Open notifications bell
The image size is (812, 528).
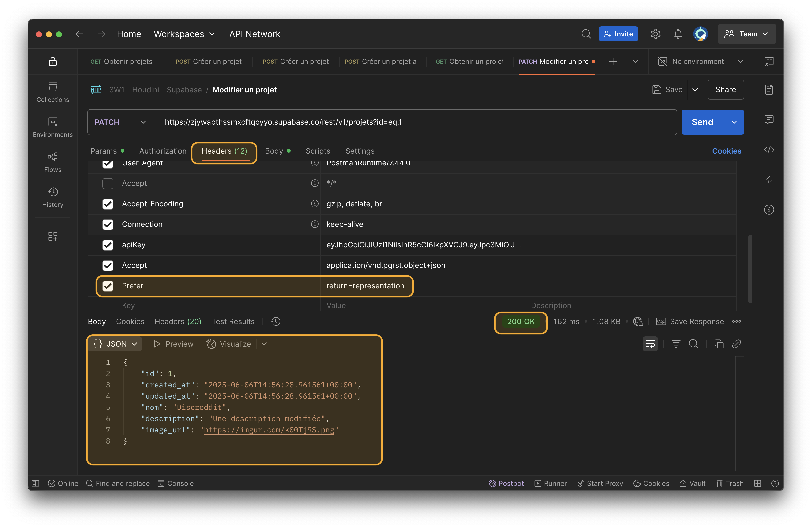(678, 34)
